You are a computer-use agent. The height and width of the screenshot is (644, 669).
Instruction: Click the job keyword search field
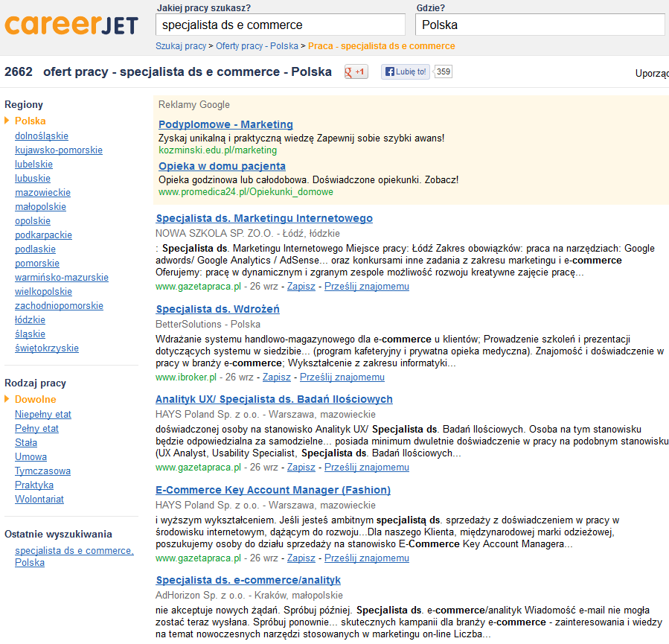coord(281,25)
